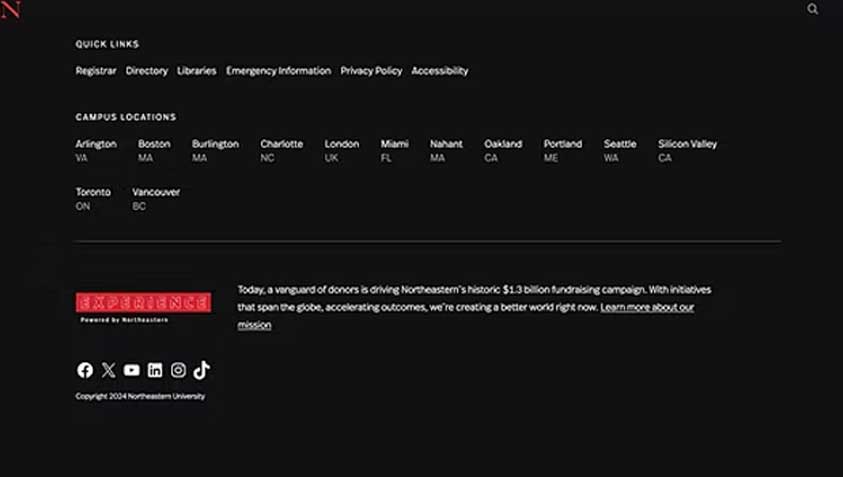
Task: Choose the London UK campus
Action: pyautogui.click(x=342, y=150)
